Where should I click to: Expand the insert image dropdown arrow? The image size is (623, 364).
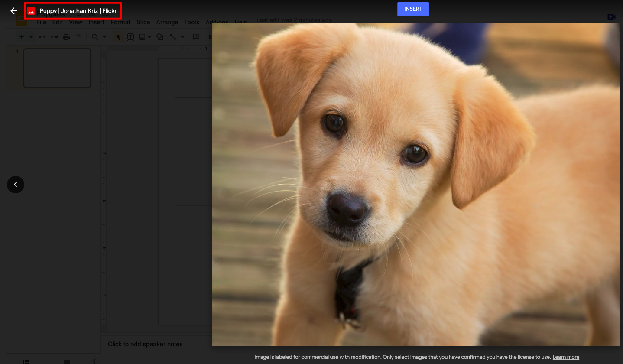point(149,37)
